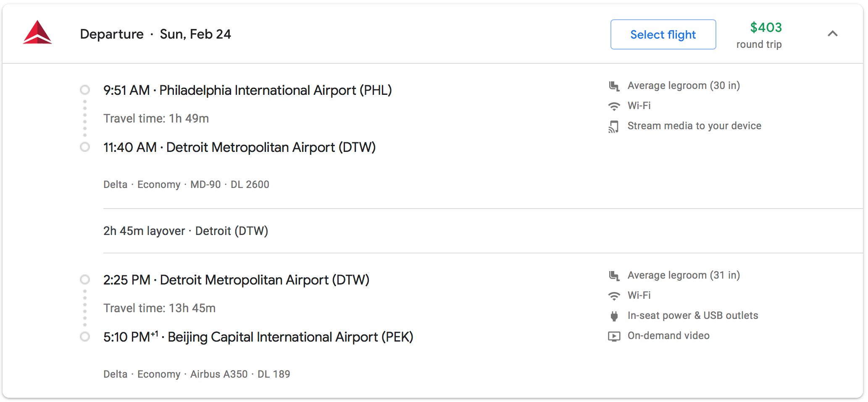The width and height of the screenshot is (868, 402).
Task: Click the 5:10 PM Beijing arrival marker
Action: (85, 337)
